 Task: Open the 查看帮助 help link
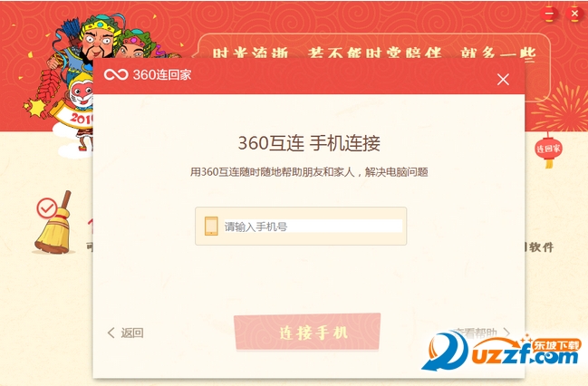pos(475,332)
